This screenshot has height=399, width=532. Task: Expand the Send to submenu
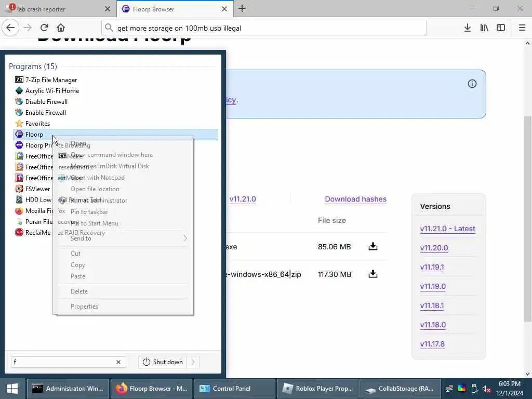click(123, 238)
